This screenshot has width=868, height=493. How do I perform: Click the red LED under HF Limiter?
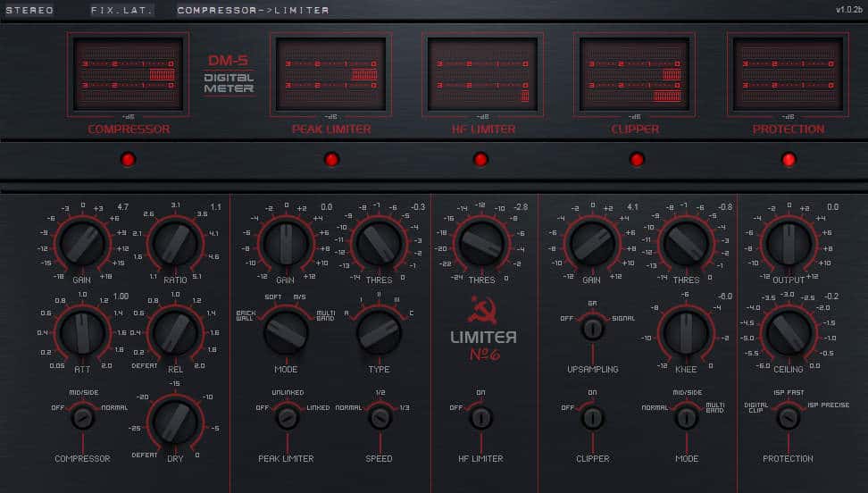pos(480,159)
